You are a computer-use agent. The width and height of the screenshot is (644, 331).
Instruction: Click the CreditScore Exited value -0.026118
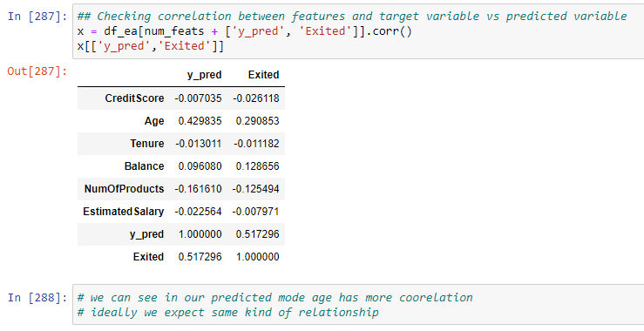pyautogui.click(x=256, y=98)
